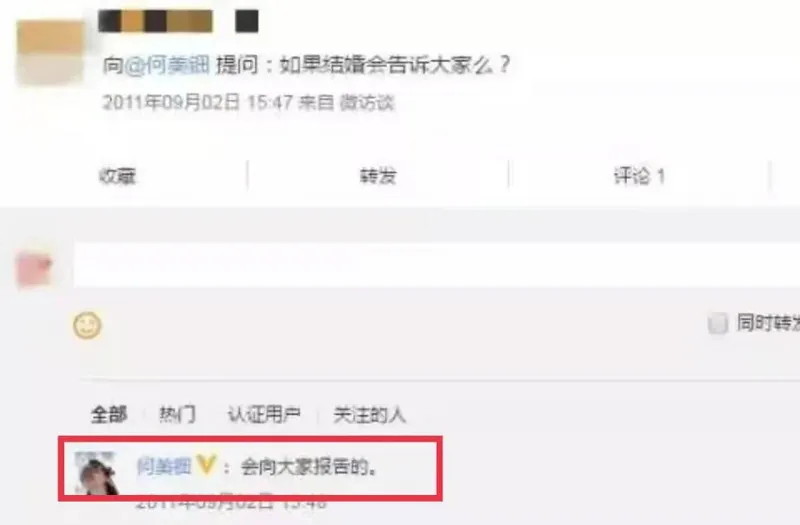Open 评论 1 comments

(639, 176)
